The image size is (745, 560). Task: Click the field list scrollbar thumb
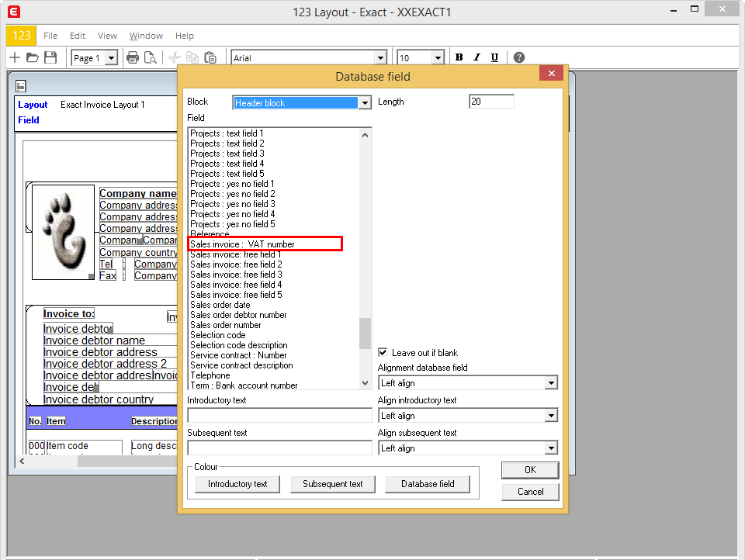[x=365, y=334]
